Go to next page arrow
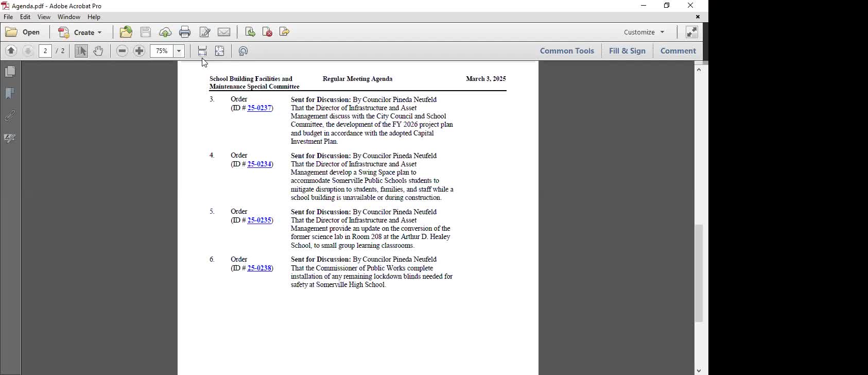This screenshot has width=868, height=375. click(28, 50)
